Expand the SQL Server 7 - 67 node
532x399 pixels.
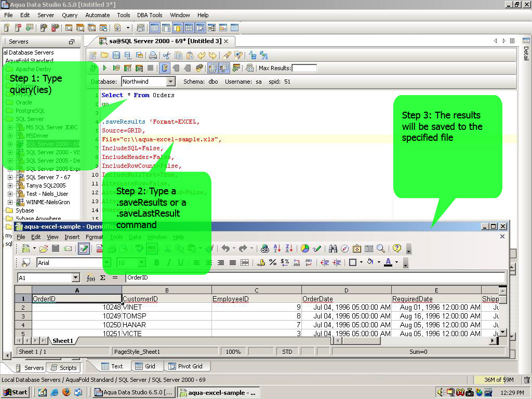coord(10,178)
